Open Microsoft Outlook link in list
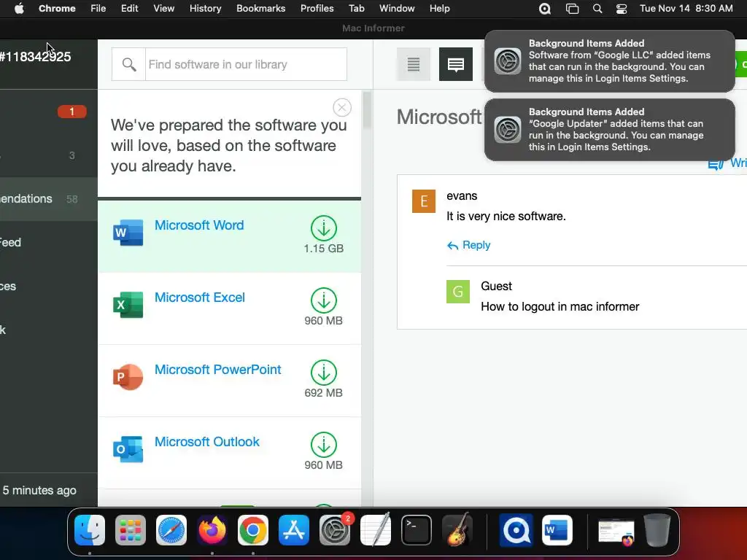Viewport: 747px width, 560px height. click(x=206, y=442)
